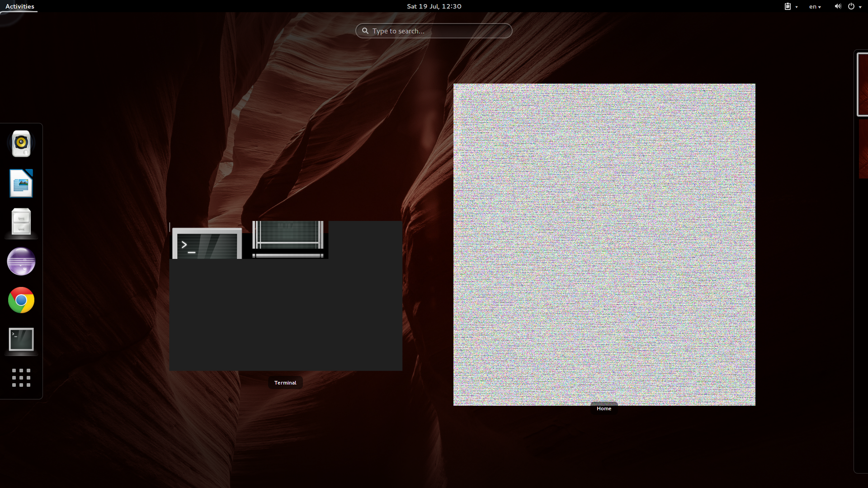The height and width of the screenshot is (488, 868).
Task: Open Google Chrome from the dock
Action: (x=21, y=300)
